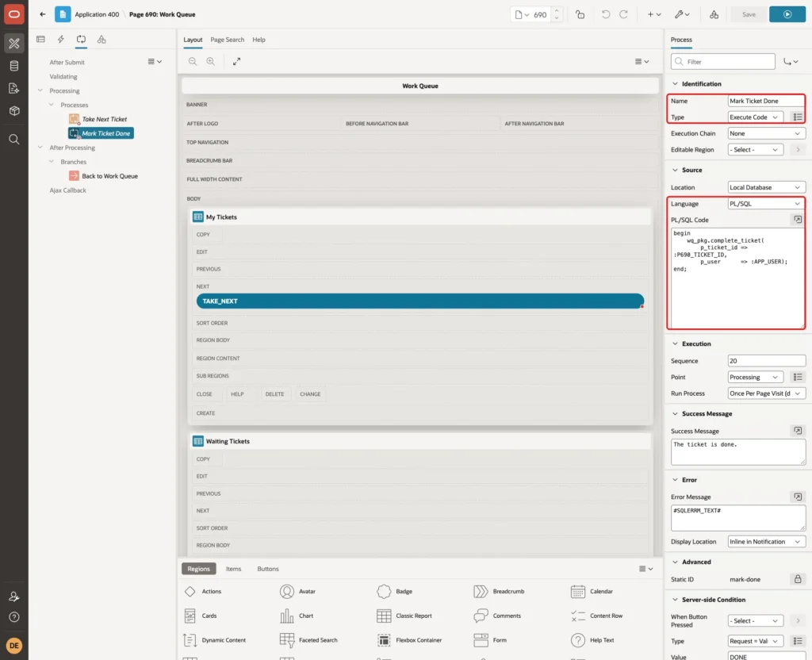This screenshot has width=812, height=660.
Task: Switch to the Rendering tree tab icon
Action: (41, 40)
